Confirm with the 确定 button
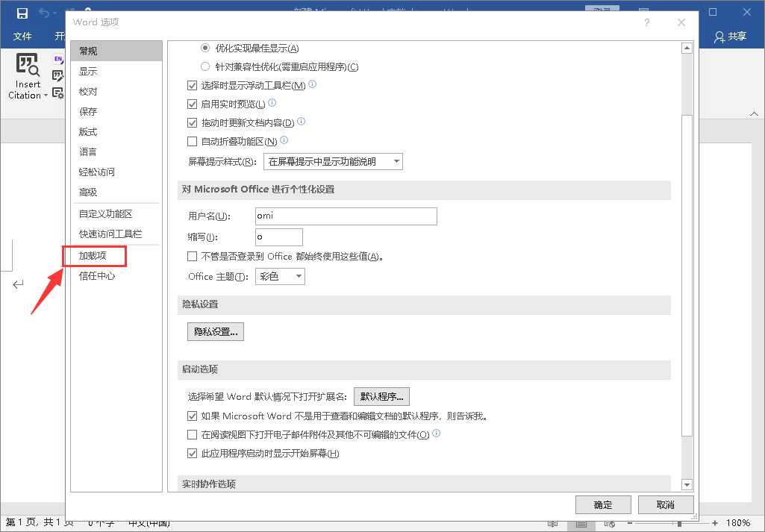 (603, 504)
